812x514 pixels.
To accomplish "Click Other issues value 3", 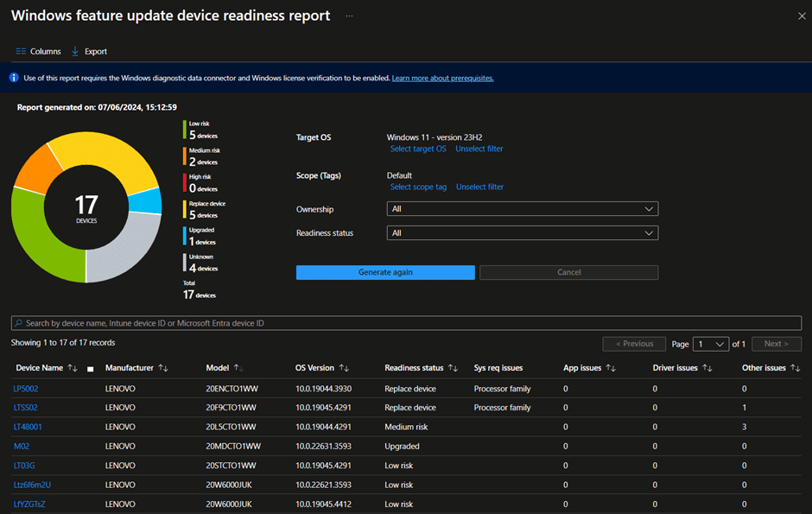I will click(x=744, y=427).
